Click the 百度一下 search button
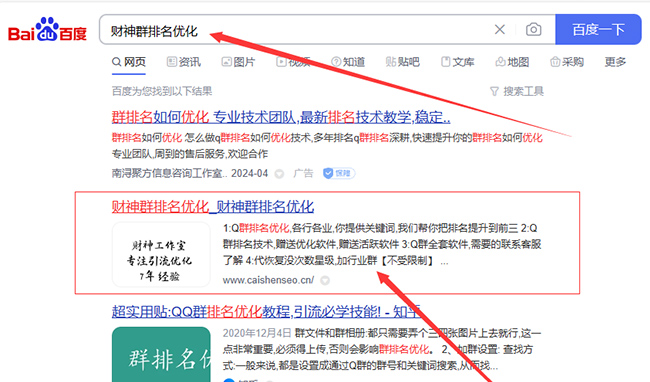 click(x=598, y=29)
